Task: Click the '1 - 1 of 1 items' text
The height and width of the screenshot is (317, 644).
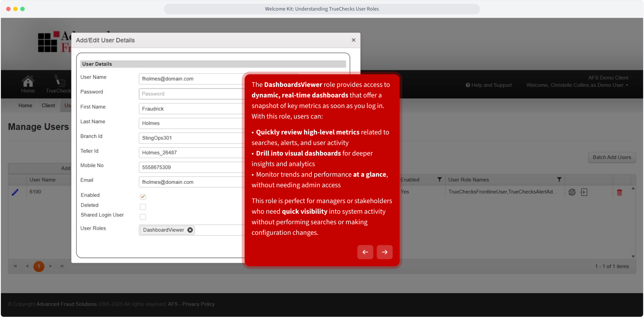Action: [x=612, y=266]
